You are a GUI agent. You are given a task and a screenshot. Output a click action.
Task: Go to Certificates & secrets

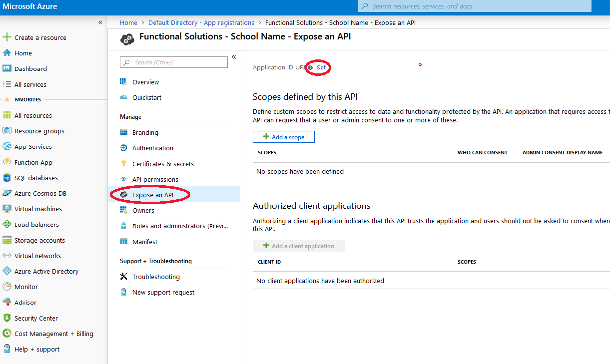point(163,164)
